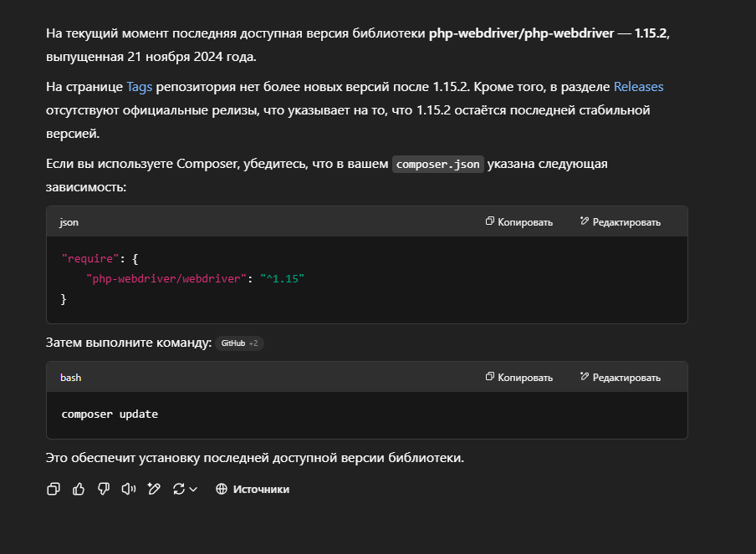Click the json language label on the code block

click(x=69, y=222)
